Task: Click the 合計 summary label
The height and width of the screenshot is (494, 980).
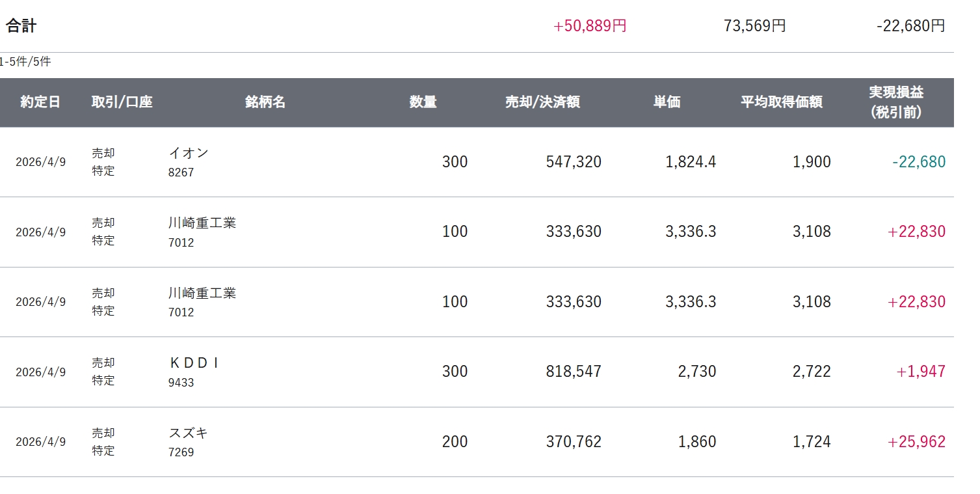Action: tap(21, 26)
